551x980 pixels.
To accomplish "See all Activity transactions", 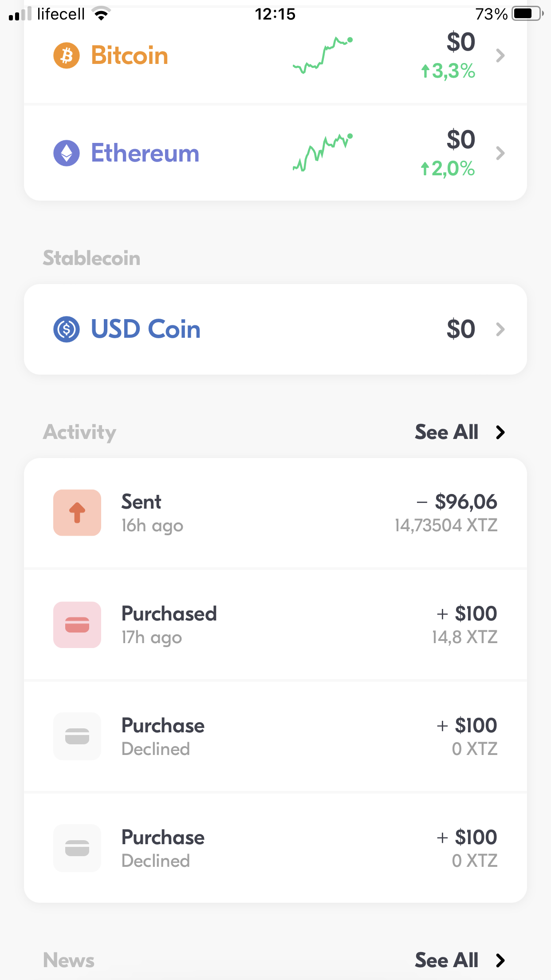I will tap(460, 432).
